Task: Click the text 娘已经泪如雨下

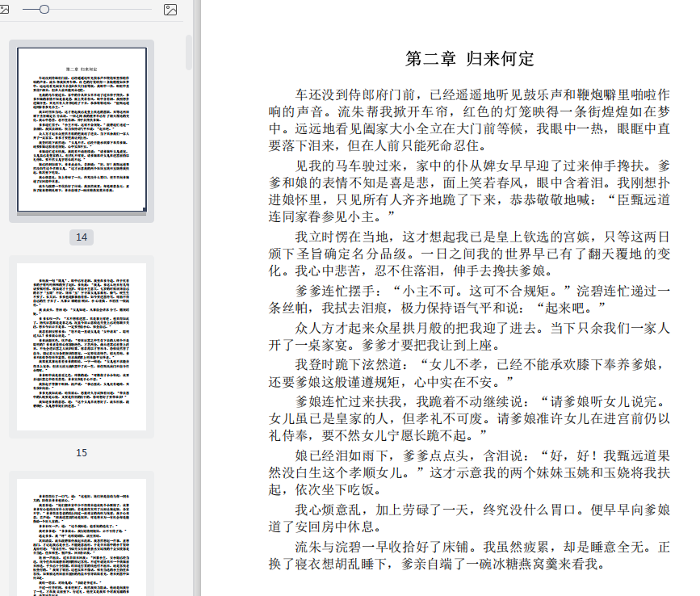Action: 342,455
